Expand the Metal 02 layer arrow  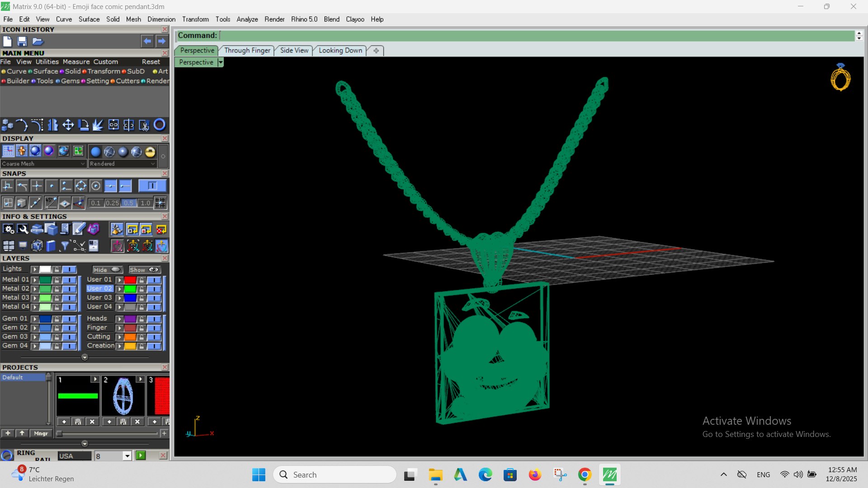(x=35, y=289)
